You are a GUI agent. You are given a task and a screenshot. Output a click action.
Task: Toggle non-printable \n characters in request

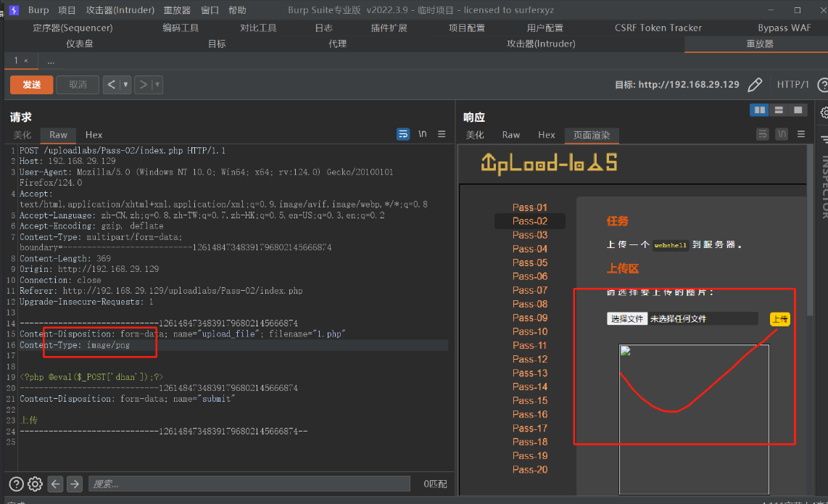[x=423, y=134]
